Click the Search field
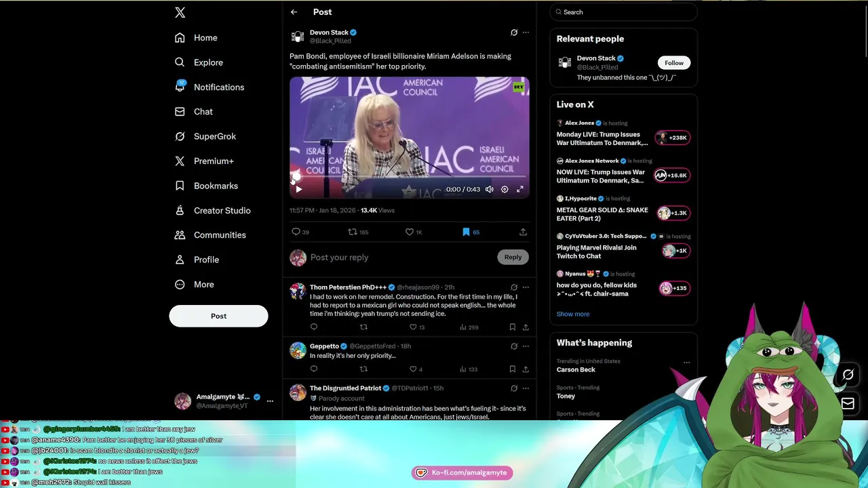868x488 pixels. pos(623,12)
